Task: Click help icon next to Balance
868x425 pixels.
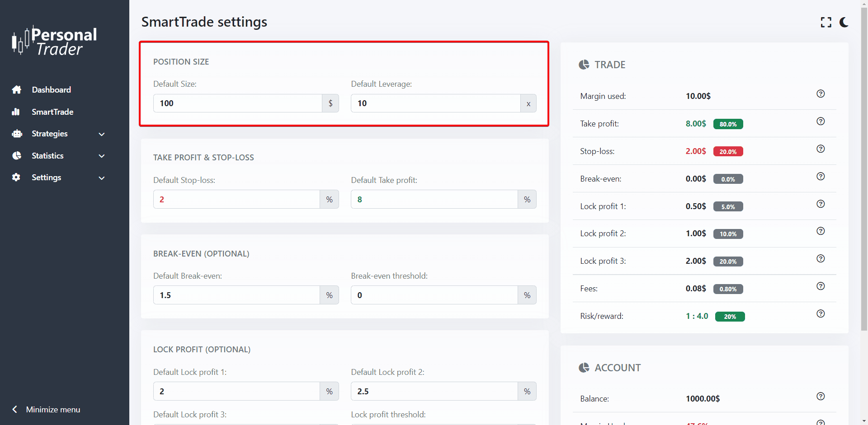Action: pos(821,397)
